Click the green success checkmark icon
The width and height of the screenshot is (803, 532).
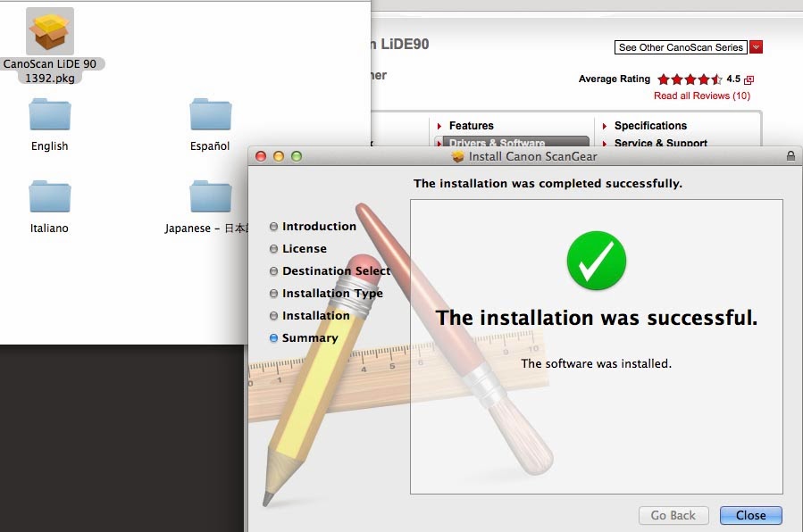(x=596, y=261)
